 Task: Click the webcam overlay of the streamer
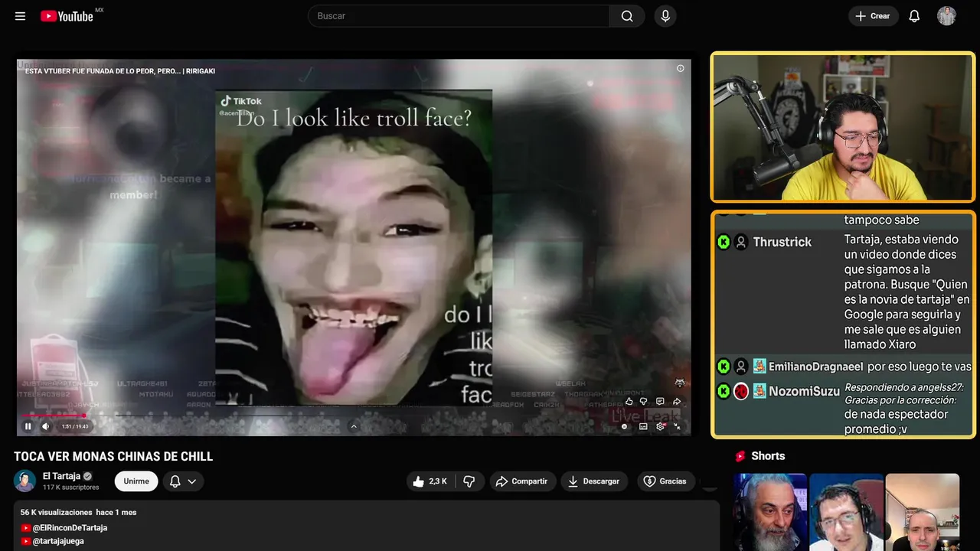click(x=843, y=127)
